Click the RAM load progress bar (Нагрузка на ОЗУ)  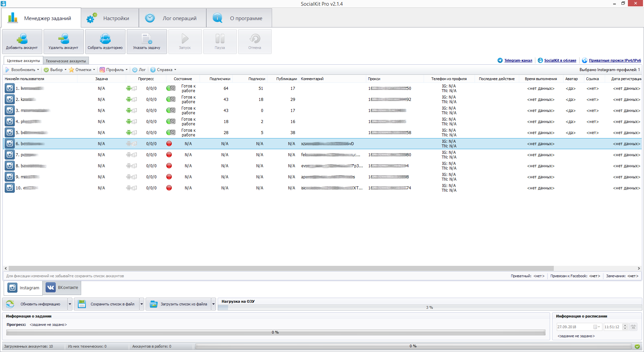(429, 307)
